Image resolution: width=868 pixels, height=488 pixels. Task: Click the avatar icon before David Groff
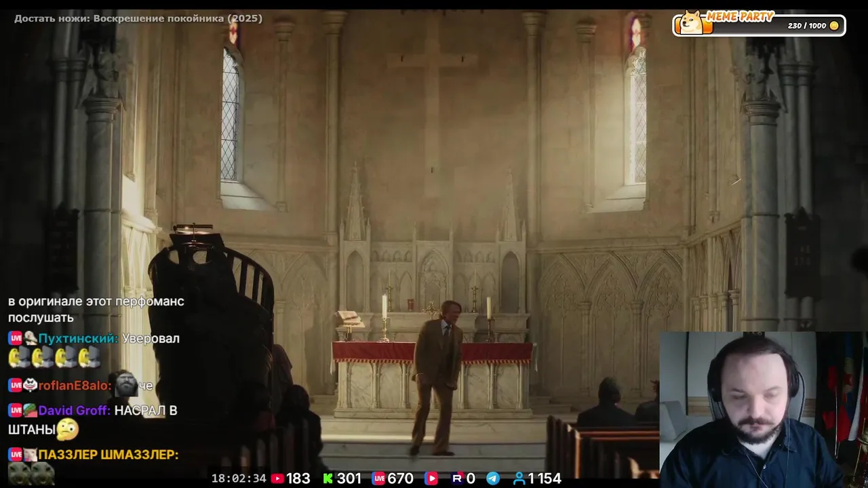click(x=30, y=410)
